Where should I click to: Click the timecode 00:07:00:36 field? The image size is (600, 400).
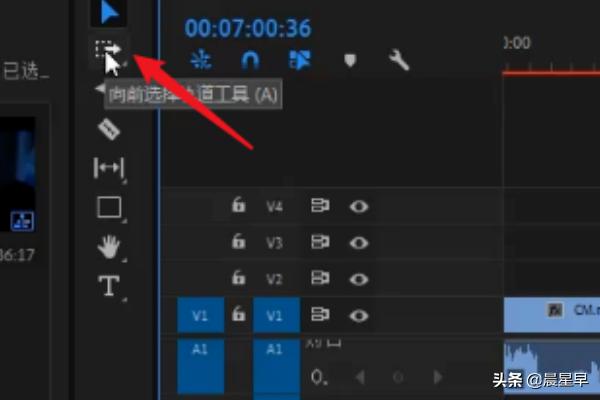point(248,28)
